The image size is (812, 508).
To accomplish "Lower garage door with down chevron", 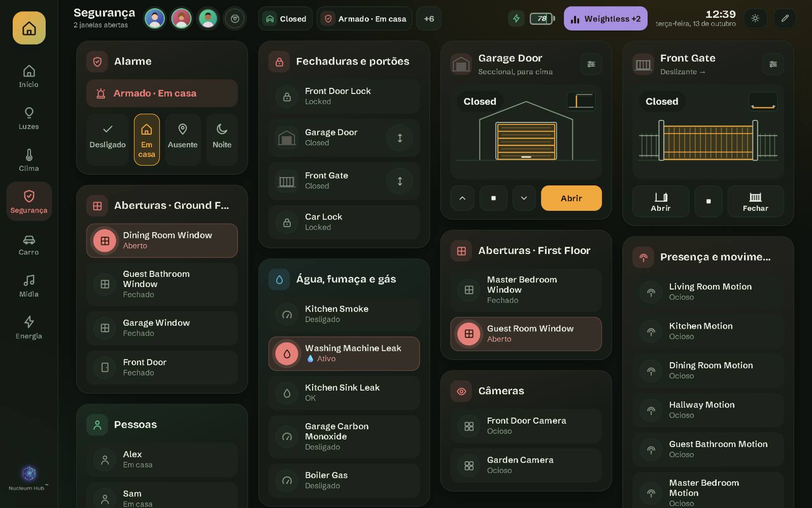I will 524,198.
